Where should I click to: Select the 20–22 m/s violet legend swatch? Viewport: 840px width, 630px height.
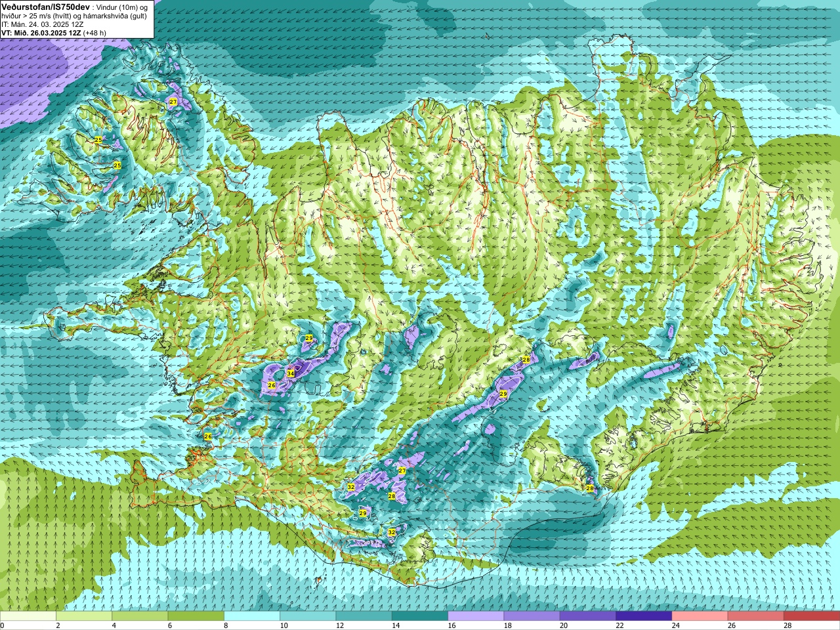pyautogui.click(x=588, y=616)
